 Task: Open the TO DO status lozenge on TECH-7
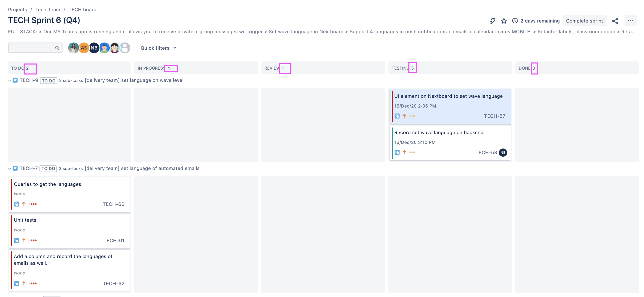point(48,168)
